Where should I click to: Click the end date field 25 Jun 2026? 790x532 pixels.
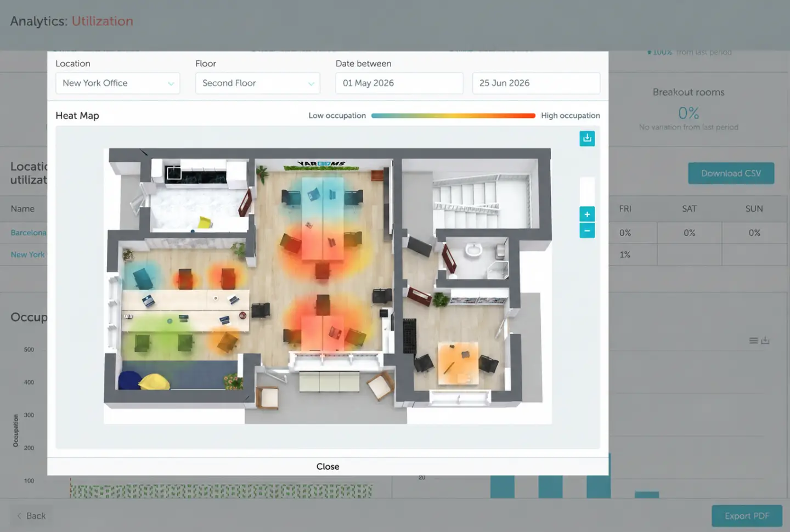pos(536,83)
